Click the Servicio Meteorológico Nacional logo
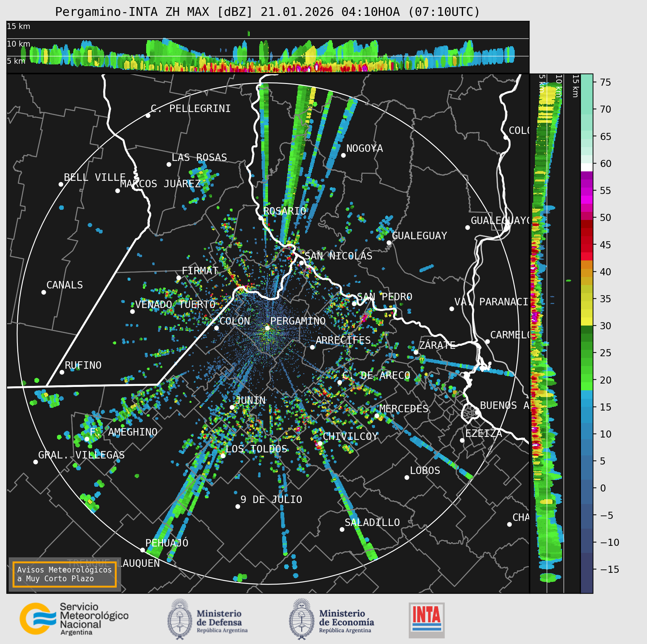This screenshot has height=644, width=647. coord(74,619)
